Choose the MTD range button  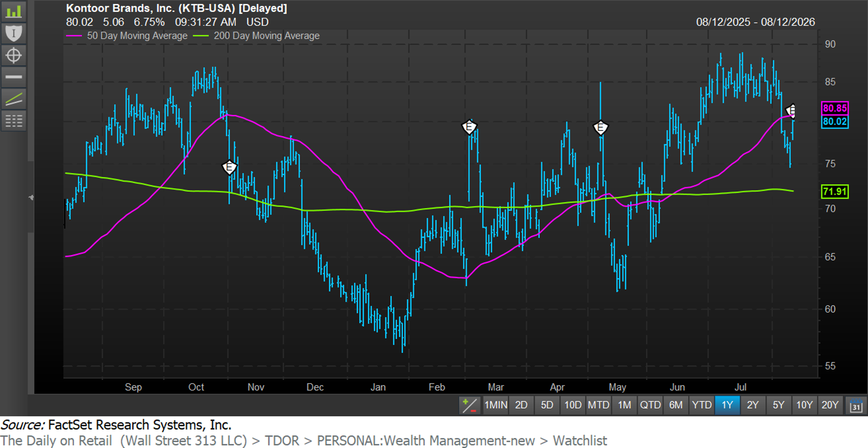598,405
